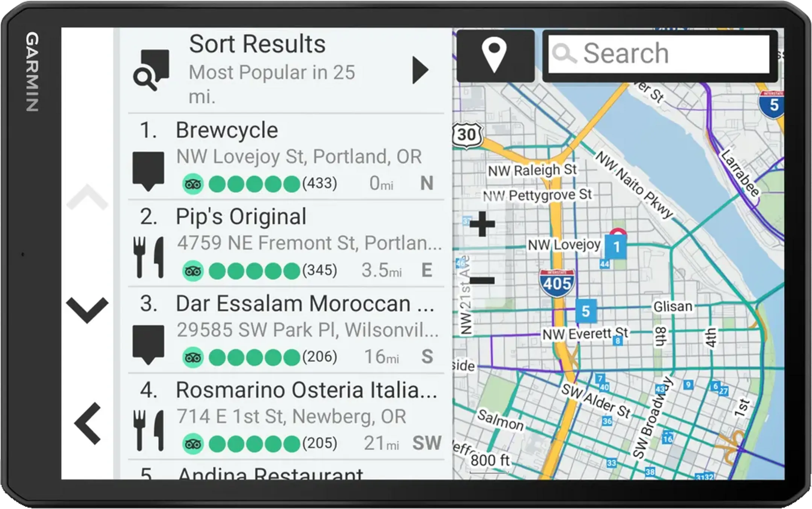This screenshot has width=812, height=509.
Task: Tap the back arrow icon
Action: [x=88, y=424]
